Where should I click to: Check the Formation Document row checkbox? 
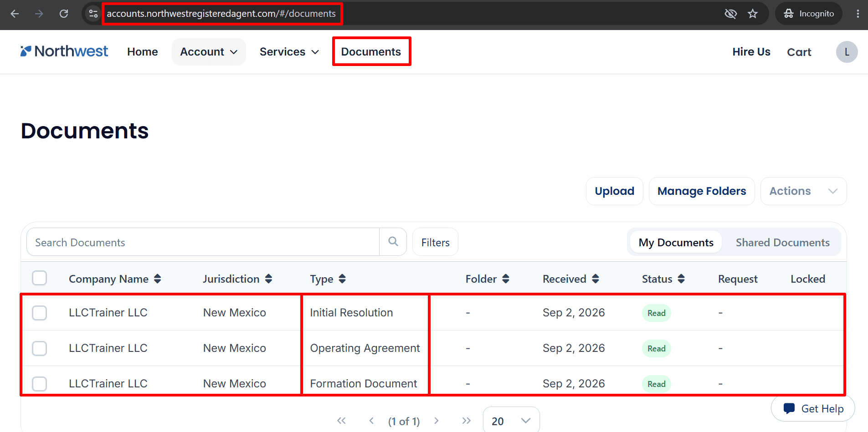tap(40, 384)
